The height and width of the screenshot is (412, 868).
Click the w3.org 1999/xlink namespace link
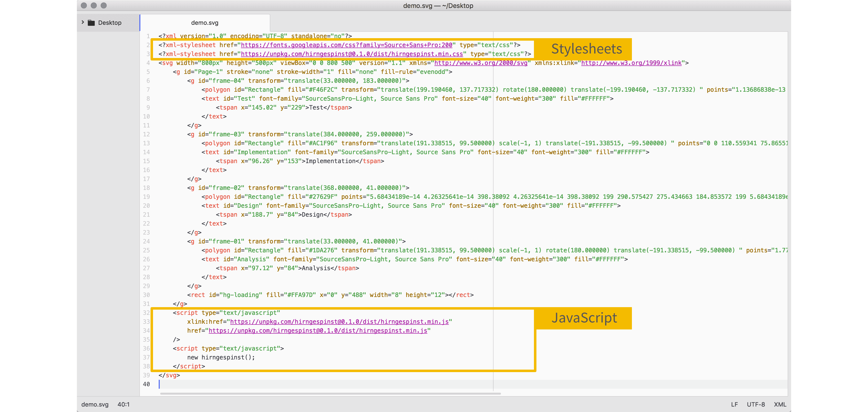pos(631,63)
